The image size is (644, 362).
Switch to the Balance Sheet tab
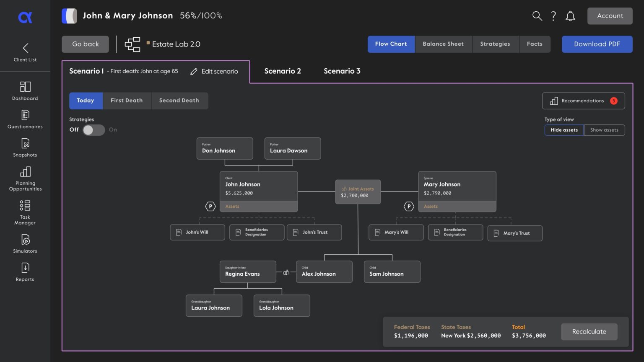pos(443,44)
